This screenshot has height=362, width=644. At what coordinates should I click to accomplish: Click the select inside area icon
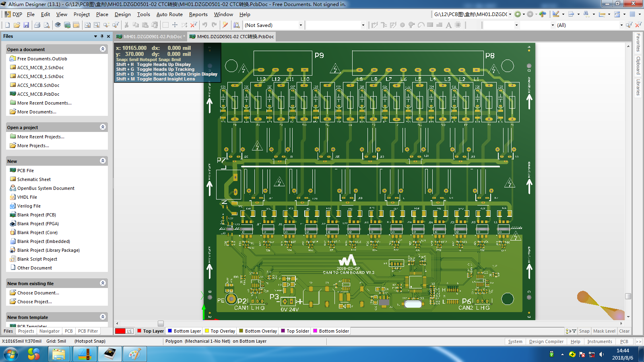(x=165, y=25)
